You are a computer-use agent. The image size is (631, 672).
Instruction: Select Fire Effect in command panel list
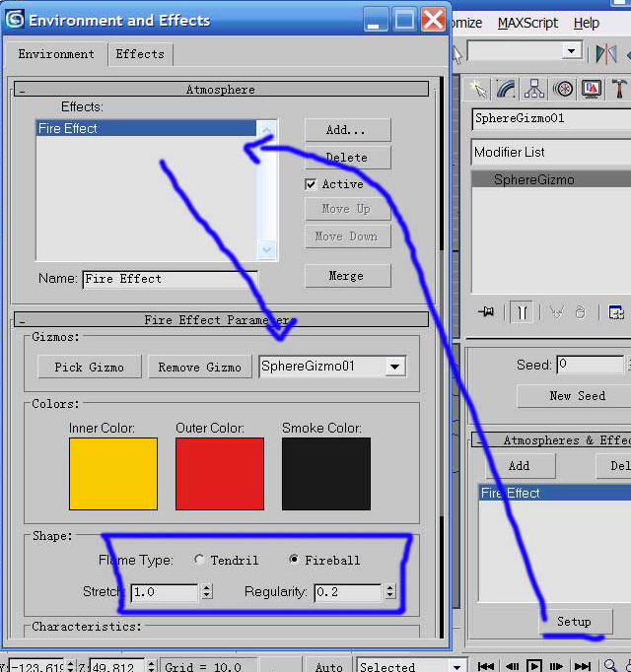tap(555, 493)
